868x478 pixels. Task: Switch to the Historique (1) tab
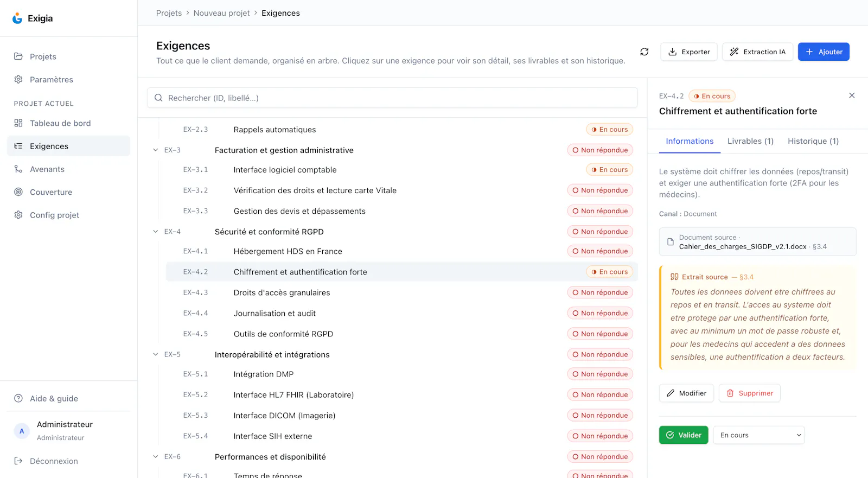(x=813, y=141)
